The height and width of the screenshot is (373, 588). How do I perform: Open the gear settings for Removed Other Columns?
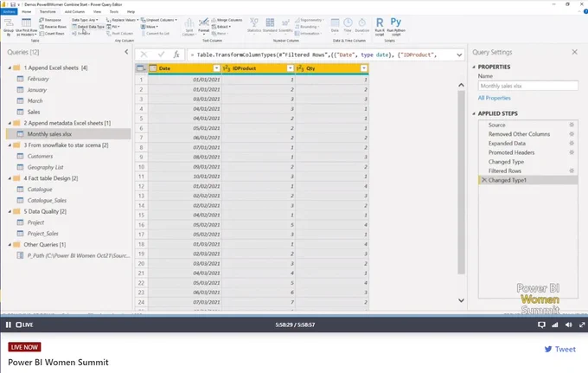click(572, 134)
